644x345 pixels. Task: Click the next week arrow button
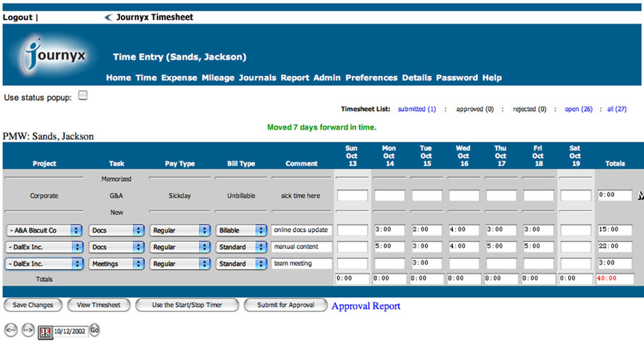pos(28,330)
